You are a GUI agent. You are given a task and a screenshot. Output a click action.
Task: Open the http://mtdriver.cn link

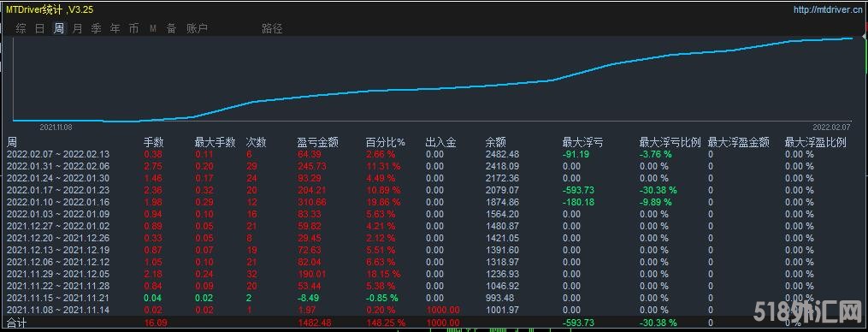[828, 10]
